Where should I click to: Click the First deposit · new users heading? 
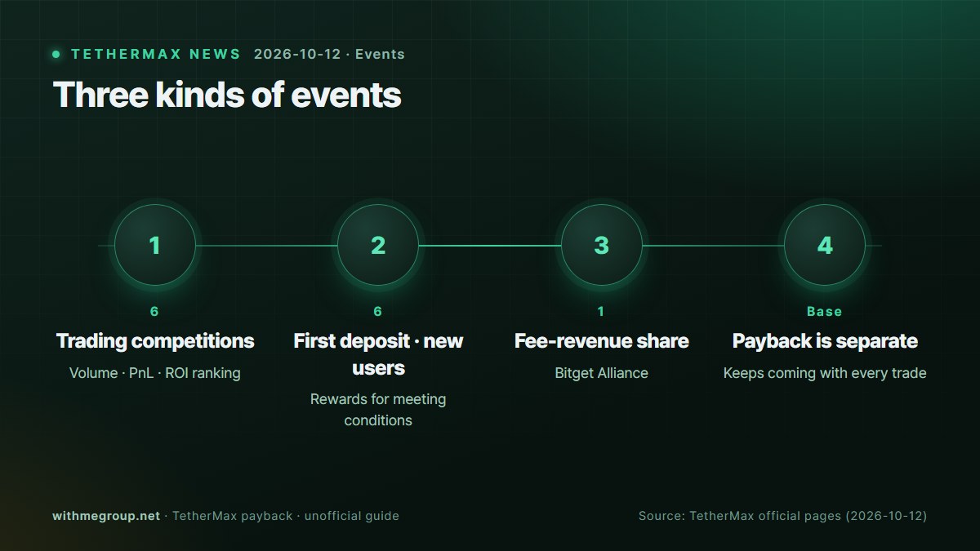point(378,354)
